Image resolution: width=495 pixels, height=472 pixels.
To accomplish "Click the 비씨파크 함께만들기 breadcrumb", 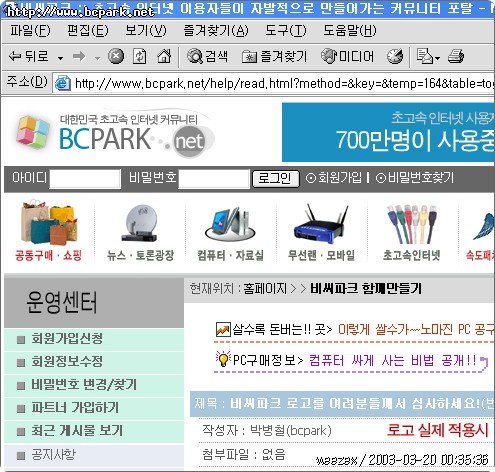I will 366,288.
